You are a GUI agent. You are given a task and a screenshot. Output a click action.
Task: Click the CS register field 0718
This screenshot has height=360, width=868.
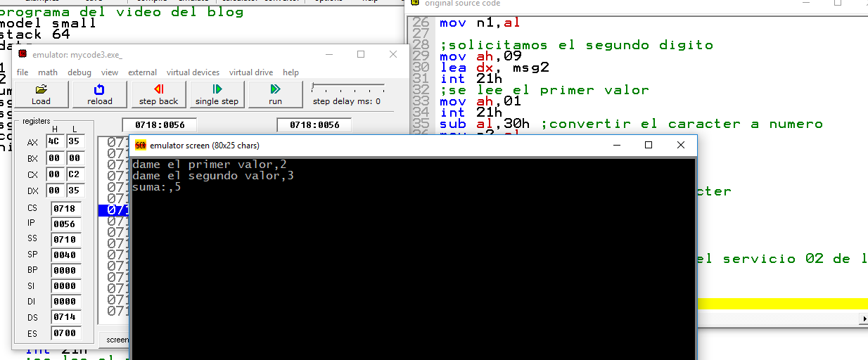click(66, 209)
